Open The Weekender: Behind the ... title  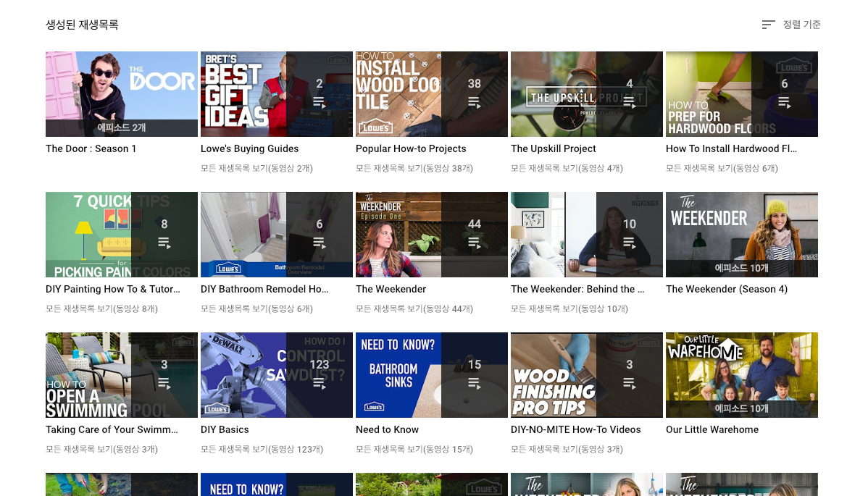coord(577,289)
